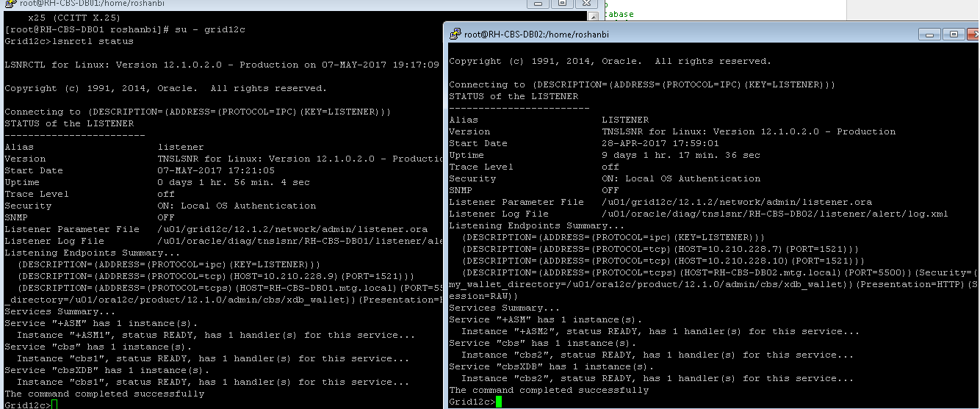Close the RH-CBS-DB02 PuTTY session window

(973, 34)
